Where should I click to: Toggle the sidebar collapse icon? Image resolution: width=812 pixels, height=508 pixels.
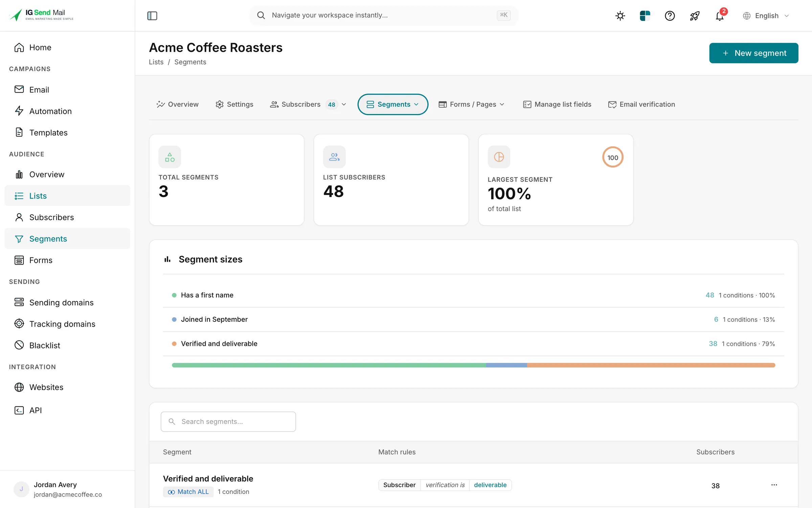point(152,16)
